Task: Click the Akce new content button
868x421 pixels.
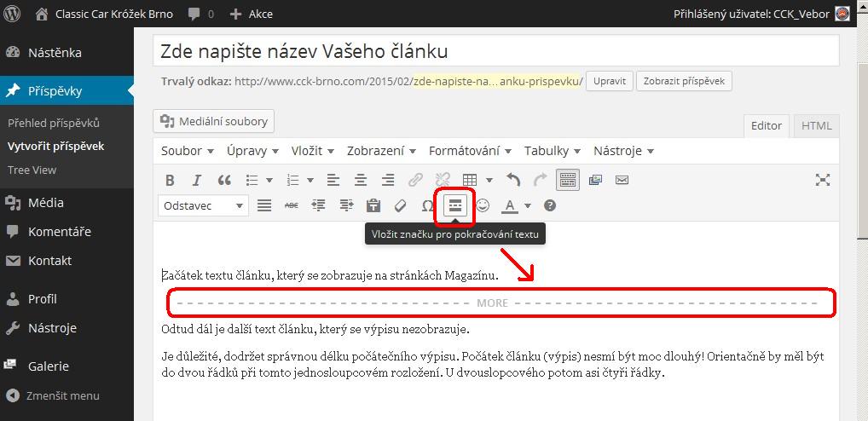Action: click(x=251, y=14)
